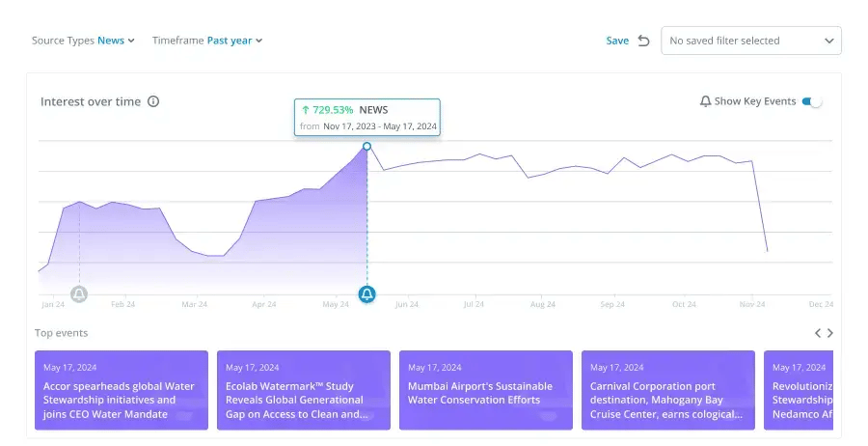Click the Interest over time title
This screenshot has height=446, width=868.
(91, 101)
